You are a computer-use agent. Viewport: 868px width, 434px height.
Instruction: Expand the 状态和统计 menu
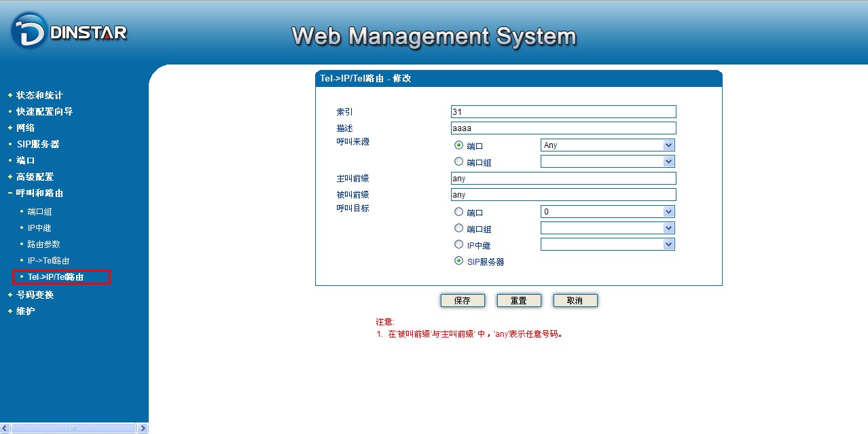tap(39, 96)
